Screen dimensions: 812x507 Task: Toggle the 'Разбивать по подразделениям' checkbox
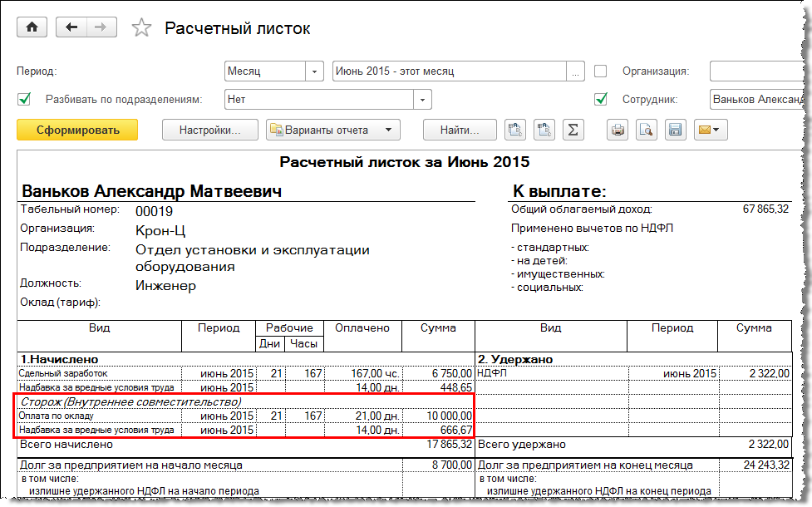[x=24, y=100]
